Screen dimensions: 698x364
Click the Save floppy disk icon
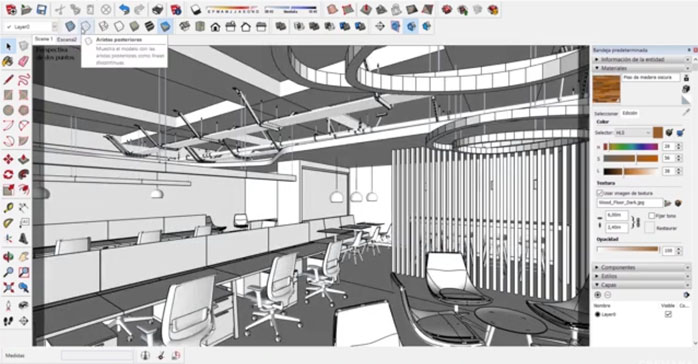(41, 10)
